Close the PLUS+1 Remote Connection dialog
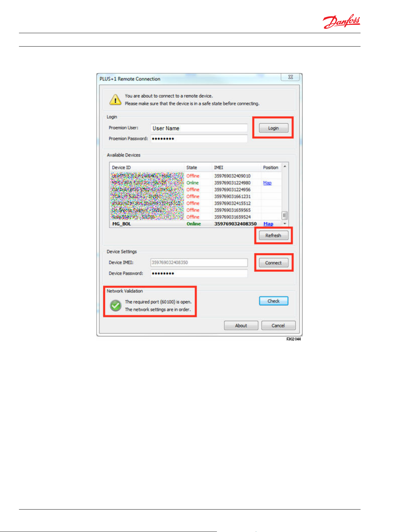The image size is (399, 532). tap(290, 77)
